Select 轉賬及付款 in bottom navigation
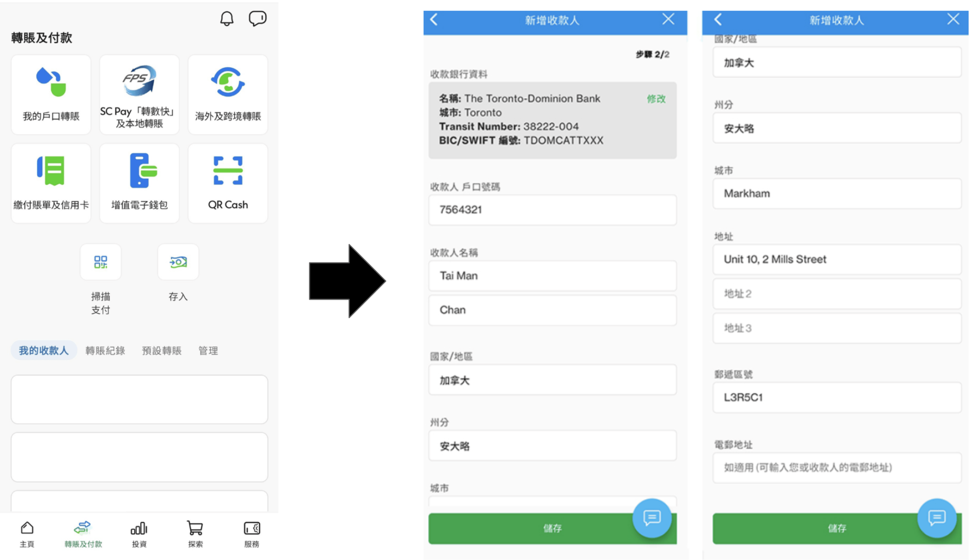974x560 pixels. [x=83, y=534]
